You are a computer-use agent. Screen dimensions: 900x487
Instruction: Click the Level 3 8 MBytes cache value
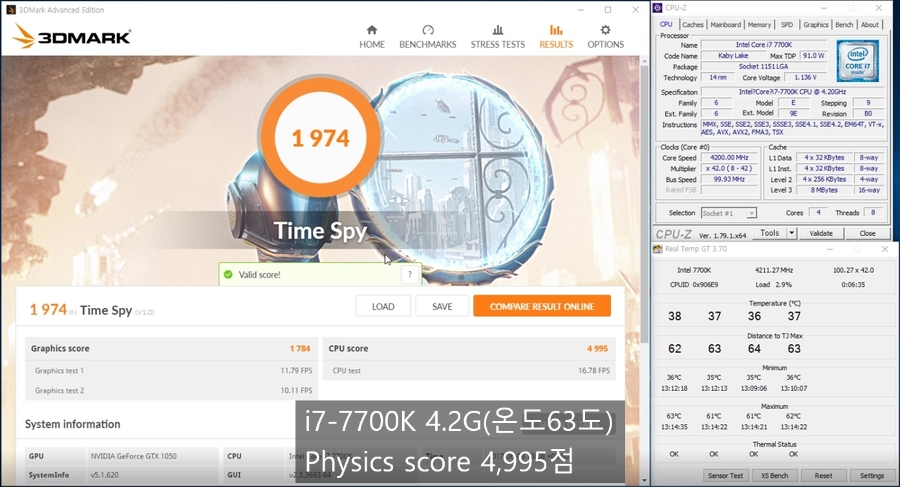point(824,190)
